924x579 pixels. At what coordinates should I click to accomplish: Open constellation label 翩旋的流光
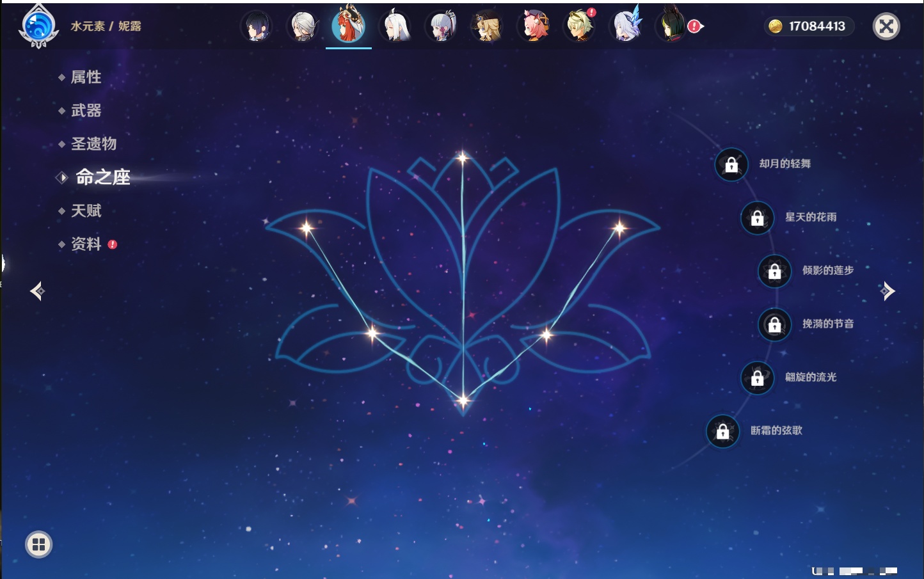click(x=811, y=377)
